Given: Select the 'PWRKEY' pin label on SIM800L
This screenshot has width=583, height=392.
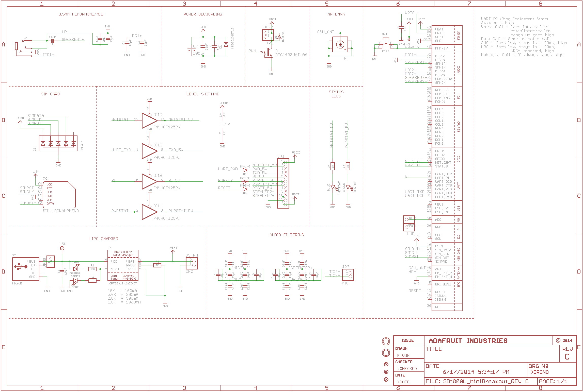Looking at the screenshot, I should tap(442, 48).
